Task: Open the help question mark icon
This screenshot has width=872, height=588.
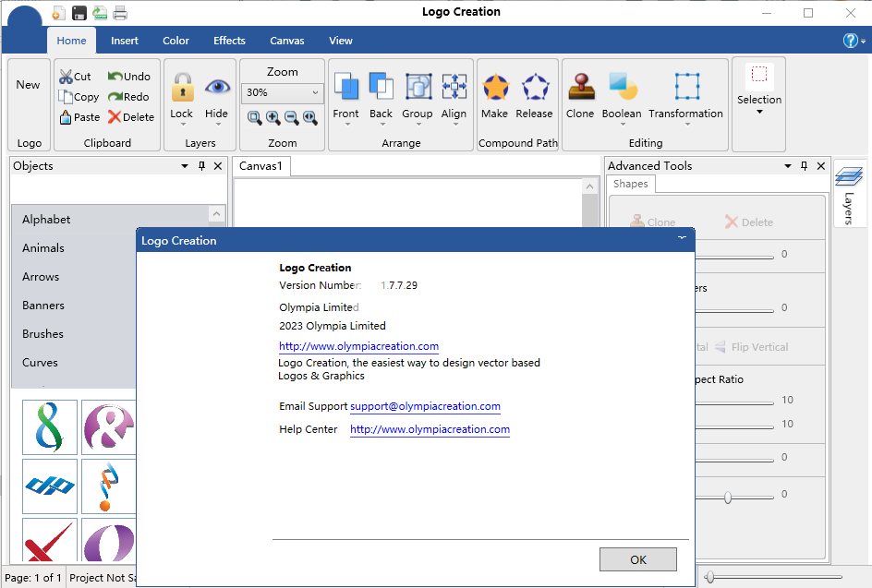Action: (x=851, y=41)
